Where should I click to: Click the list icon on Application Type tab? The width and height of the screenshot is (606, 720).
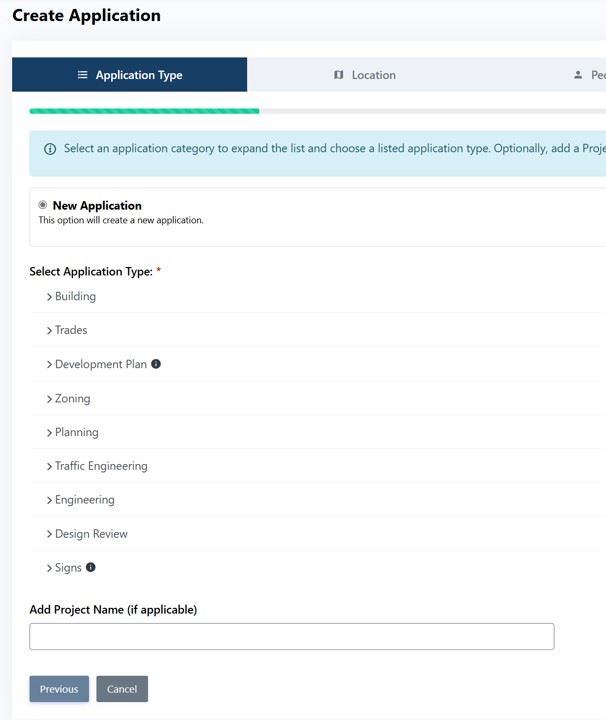83,75
